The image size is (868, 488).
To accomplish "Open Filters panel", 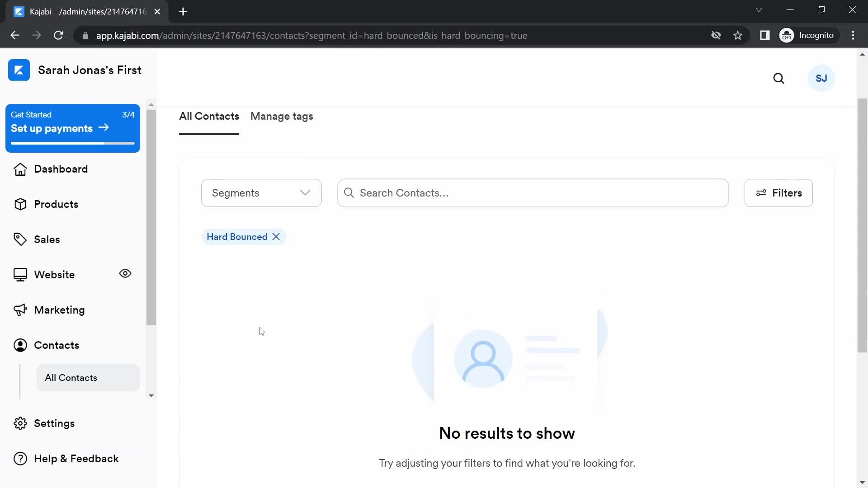I will click(x=778, y=193).
